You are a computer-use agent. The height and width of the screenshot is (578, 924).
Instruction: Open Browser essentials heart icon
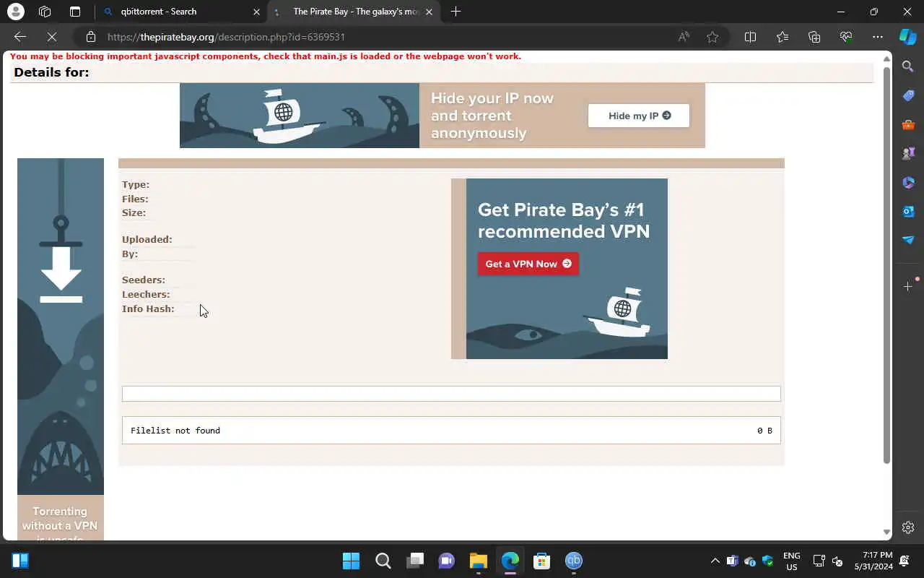pyautogui.click(x=846, y=37)
